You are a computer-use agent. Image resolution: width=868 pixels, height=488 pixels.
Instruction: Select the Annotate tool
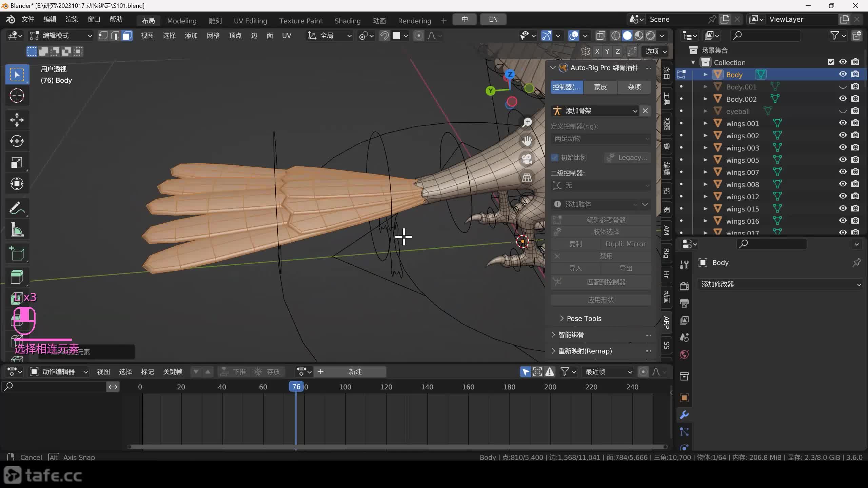(x=17, y=208)
